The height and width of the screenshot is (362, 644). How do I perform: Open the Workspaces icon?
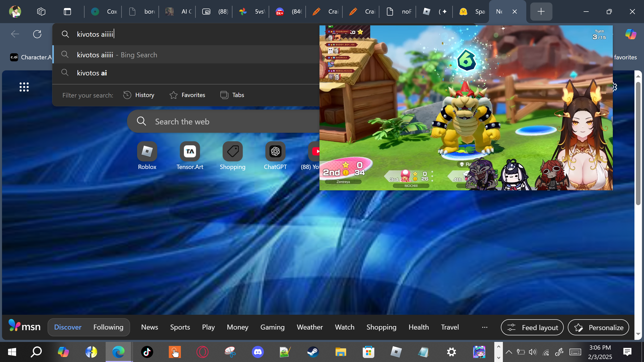coord(41,12)
